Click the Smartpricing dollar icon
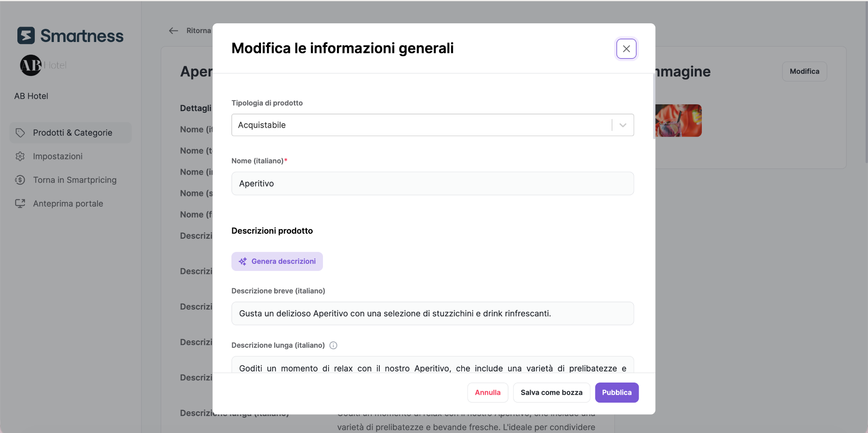Image resolution: width=868 pixels, height=433 pixels. [x=20, y=180]
